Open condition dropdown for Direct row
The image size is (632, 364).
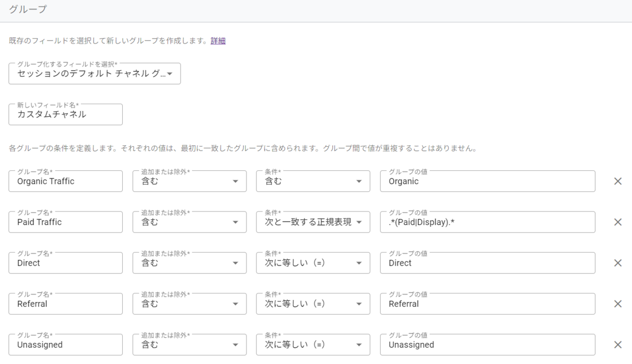pos(313,263)
